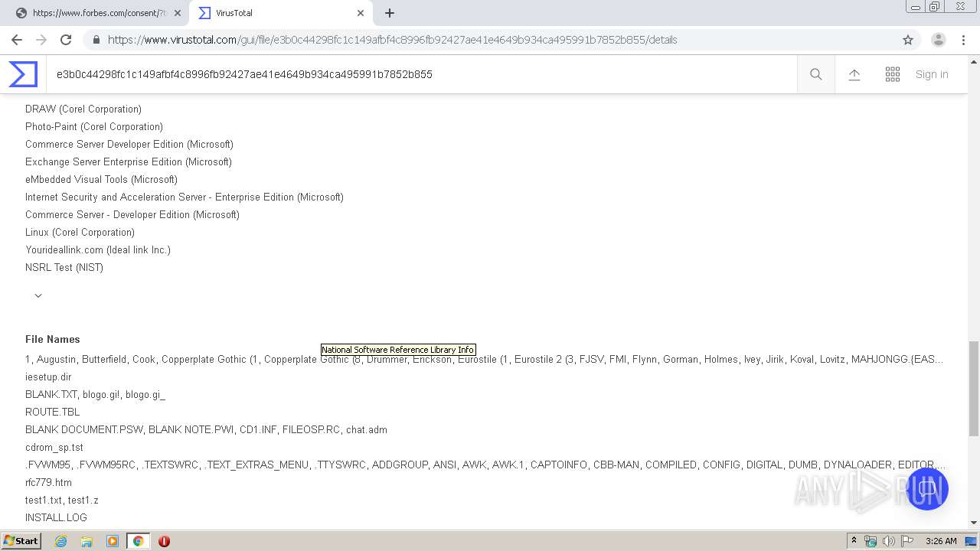Viewport: 980px width, 551px height.
Task: Click the red stop-sign taskbar icon
Action: pos(164,541)
